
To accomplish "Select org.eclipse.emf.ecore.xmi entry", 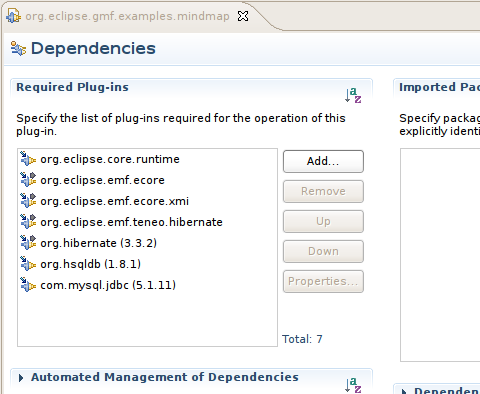I will click(114, 201).
